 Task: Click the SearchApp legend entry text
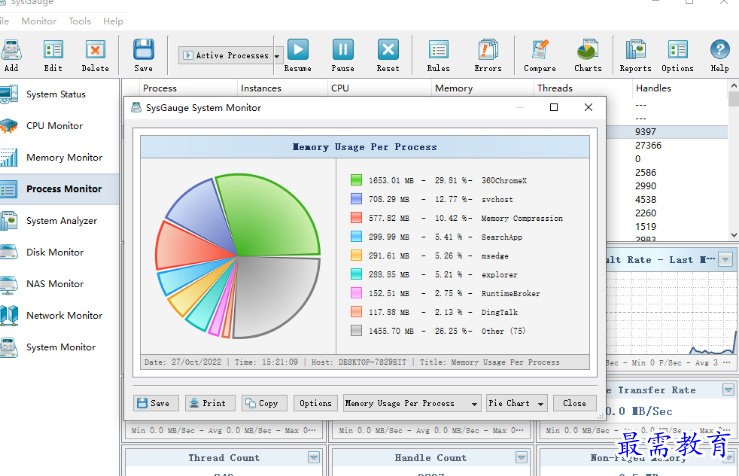(501, 237)
